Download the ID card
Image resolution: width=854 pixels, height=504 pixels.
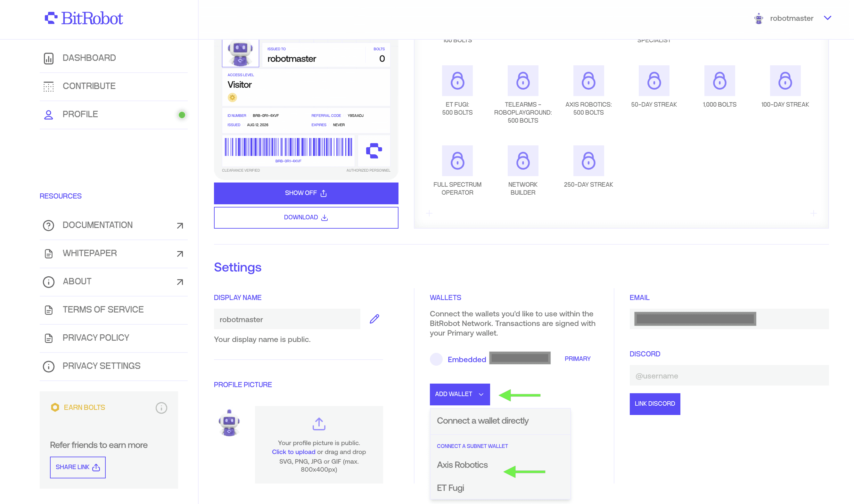coord(306,218)
